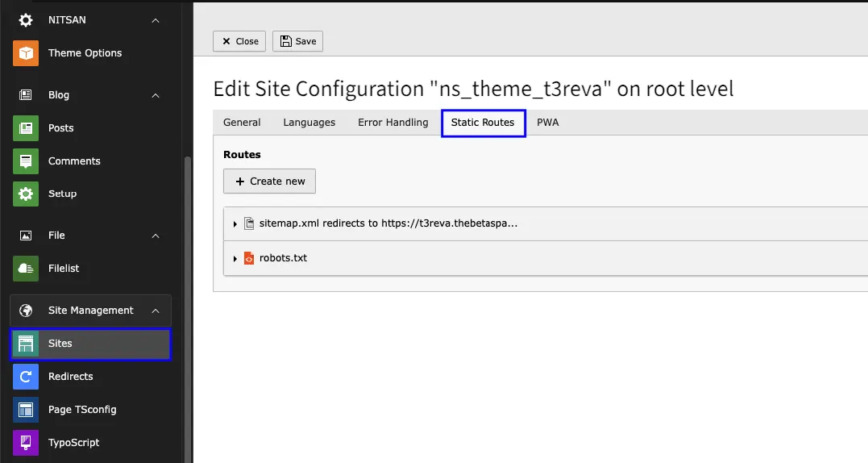Open Posts module green icon
The image size is (868, 463).
pos(26,128)
